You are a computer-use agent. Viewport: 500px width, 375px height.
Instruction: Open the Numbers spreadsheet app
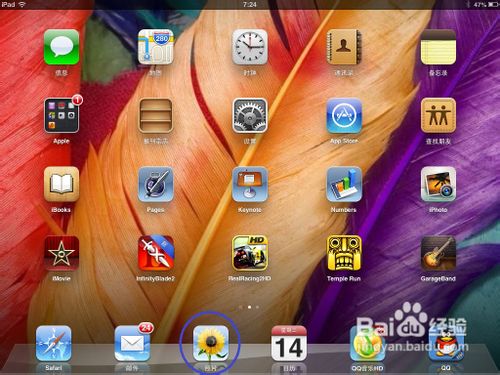pyautogui.click(x=344, y=184)
